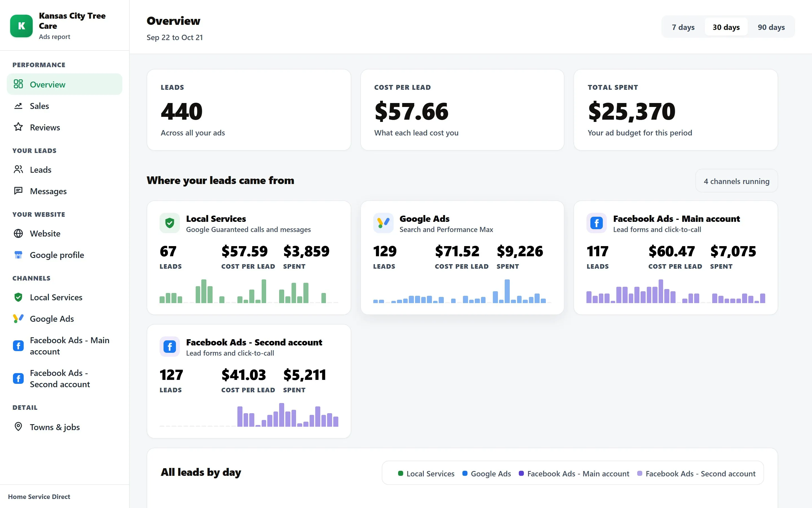
Task: Click the Google Ads logo icon in sidebar
Action: coord(18,319)
